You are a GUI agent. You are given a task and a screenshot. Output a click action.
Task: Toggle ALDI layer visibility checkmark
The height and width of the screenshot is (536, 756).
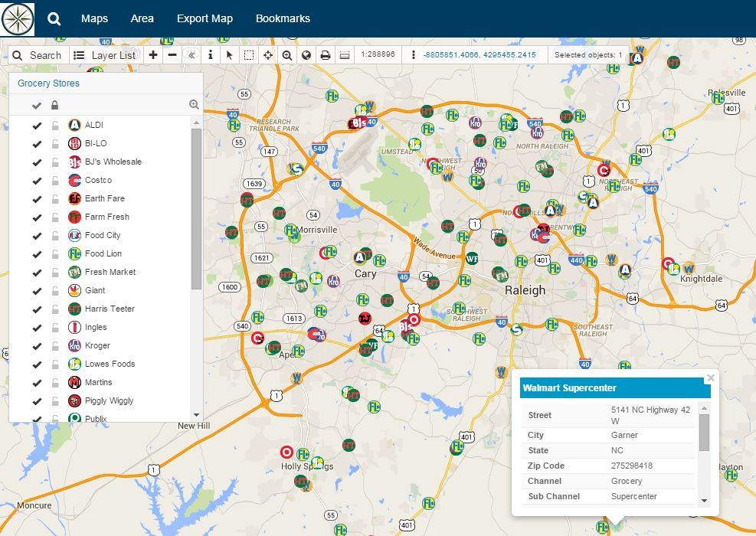tap(37, 126)
